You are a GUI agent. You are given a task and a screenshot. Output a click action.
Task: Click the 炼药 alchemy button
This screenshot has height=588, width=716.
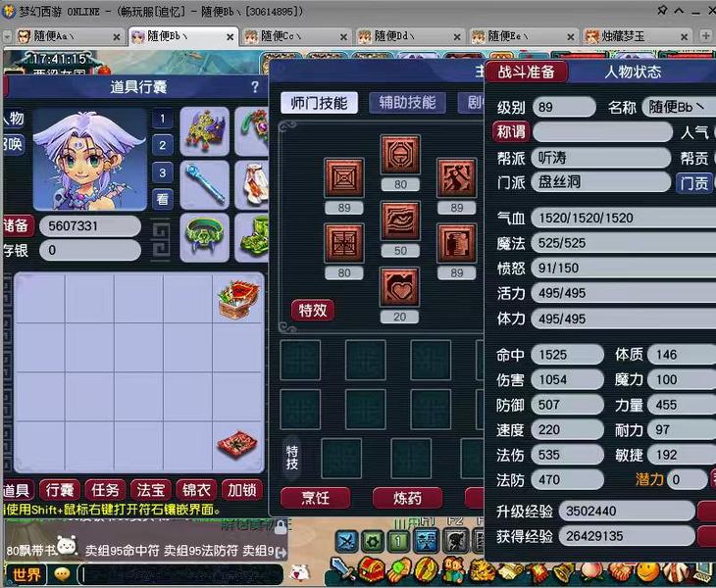coord(407,498)
